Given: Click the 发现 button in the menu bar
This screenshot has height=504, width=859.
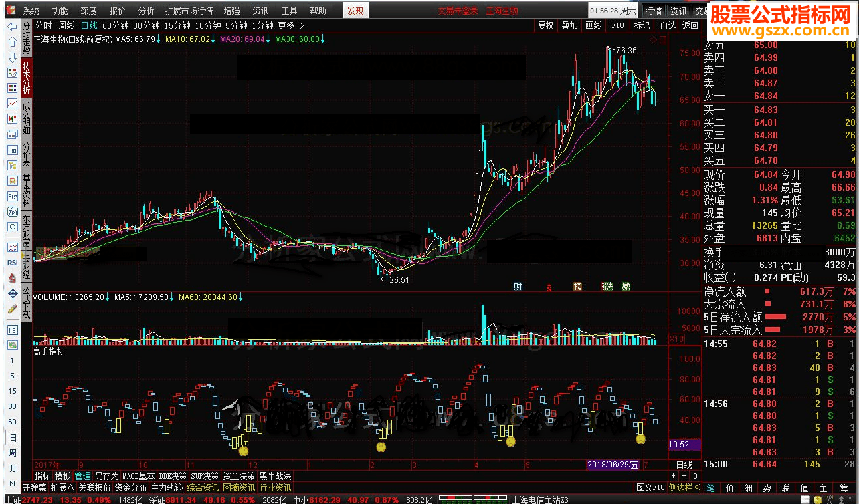Looking at the screenshot, I should coord(355,11).
